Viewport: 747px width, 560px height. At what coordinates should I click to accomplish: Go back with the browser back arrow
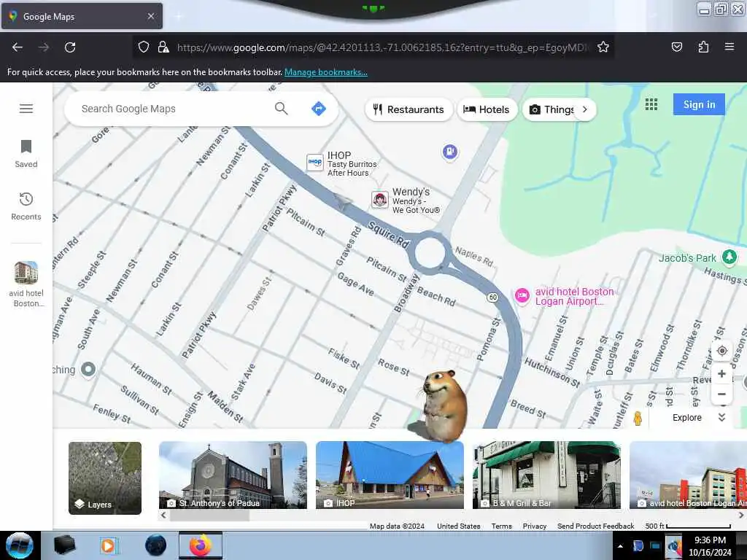point(18,47)
